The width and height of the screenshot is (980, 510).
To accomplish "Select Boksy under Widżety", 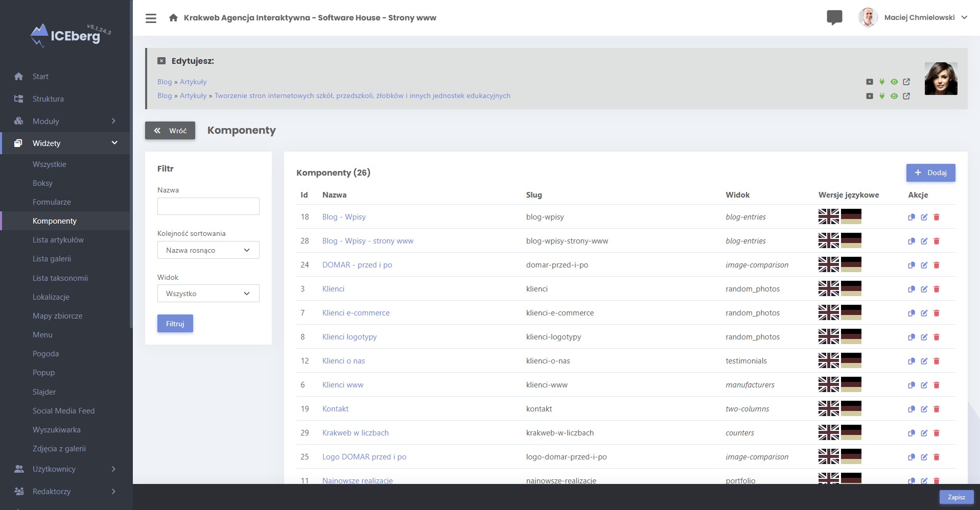I will (x=42, y=183).
